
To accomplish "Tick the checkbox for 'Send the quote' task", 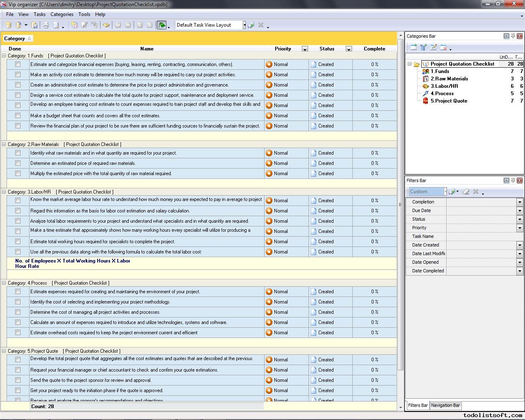I will tap(18, 380).
